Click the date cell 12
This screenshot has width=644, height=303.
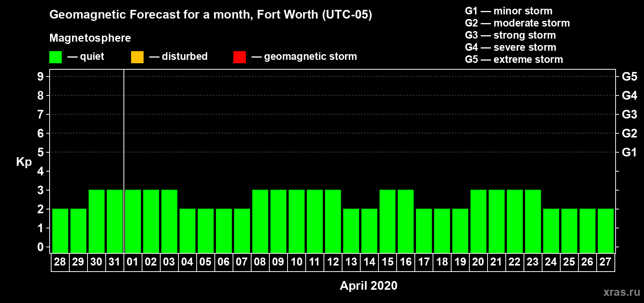tap(333, 262)
